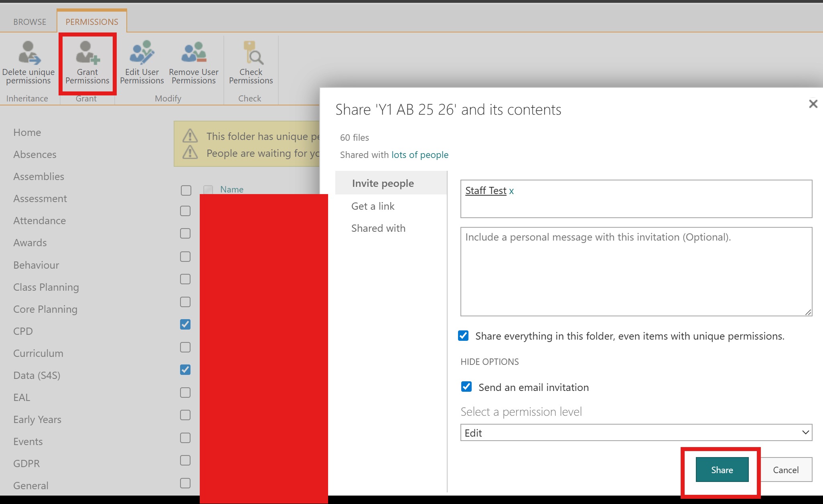This screenshot has height=504, width=823.
Task: Toggle Send an email invitation checkbox
Action: 466,387
